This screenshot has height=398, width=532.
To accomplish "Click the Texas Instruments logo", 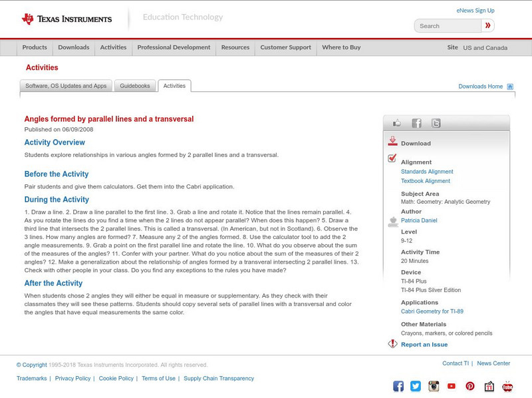I will point(66,19).
